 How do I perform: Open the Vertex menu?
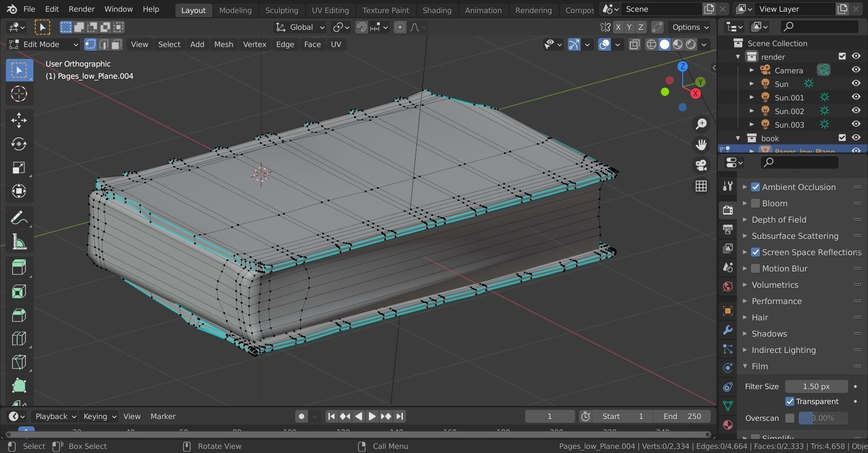click(x=255, y=44)
